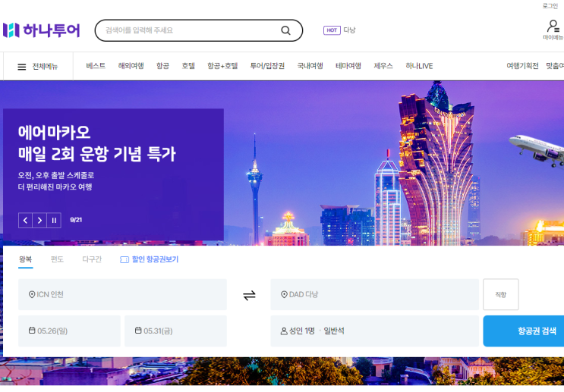This screenshot has height=392, width=564.
Task: Click the 전체메뉴 label
Action: (x=45, y=67)
